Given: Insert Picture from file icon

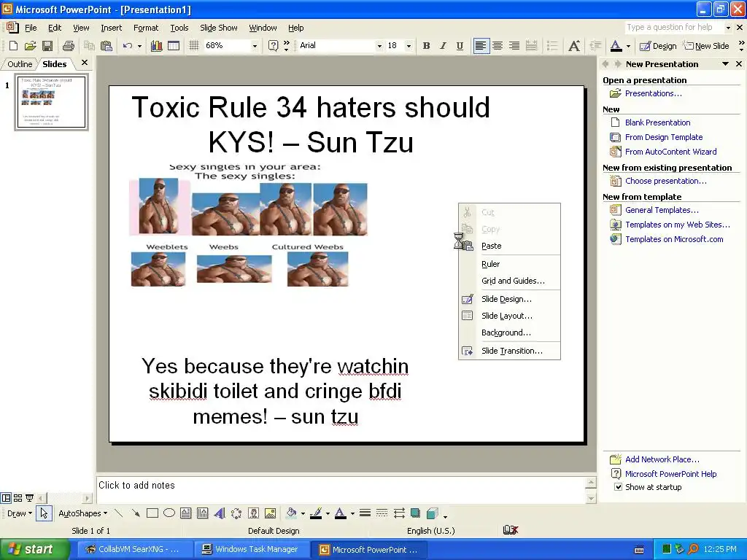Looking at the screenshot, I should click(x=270, y=513).
